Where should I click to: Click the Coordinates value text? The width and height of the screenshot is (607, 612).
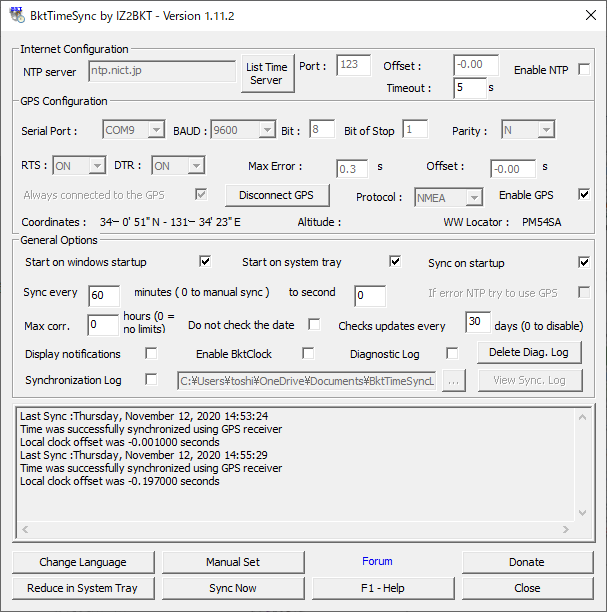click(x=170, y=222)
